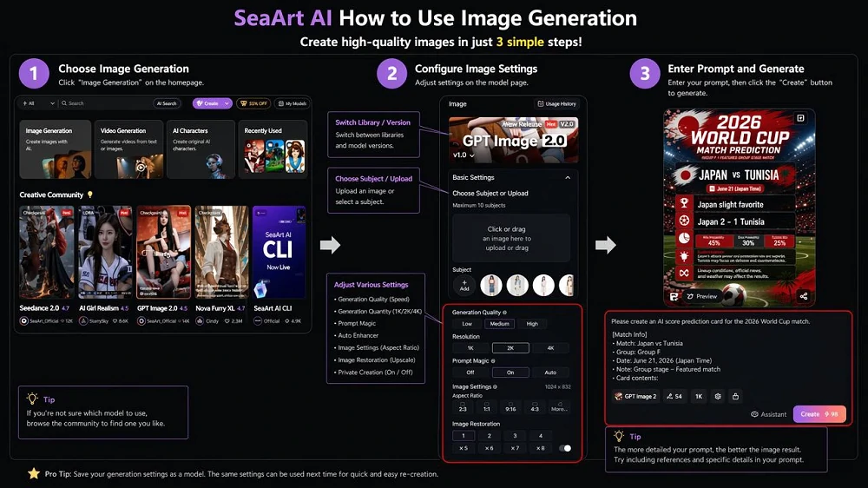Click the Hot badge on GPT Image banner

551,124
